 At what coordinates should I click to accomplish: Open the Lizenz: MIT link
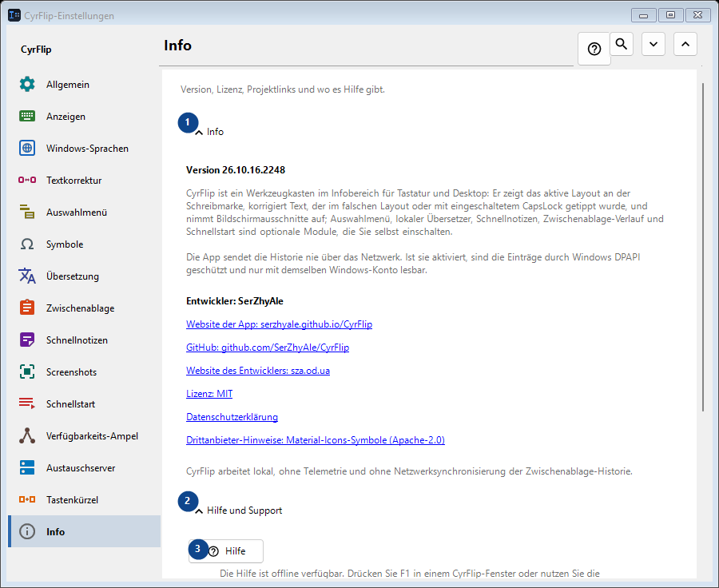pos(209,394)
